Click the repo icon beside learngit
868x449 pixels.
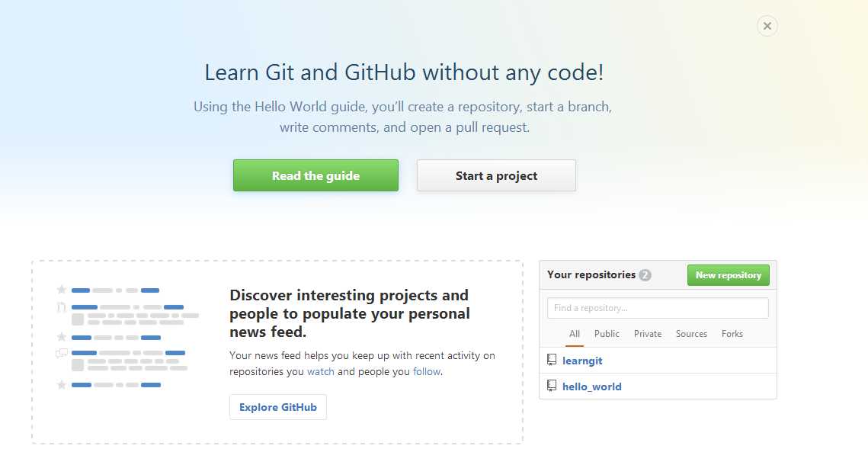[551, 360]
